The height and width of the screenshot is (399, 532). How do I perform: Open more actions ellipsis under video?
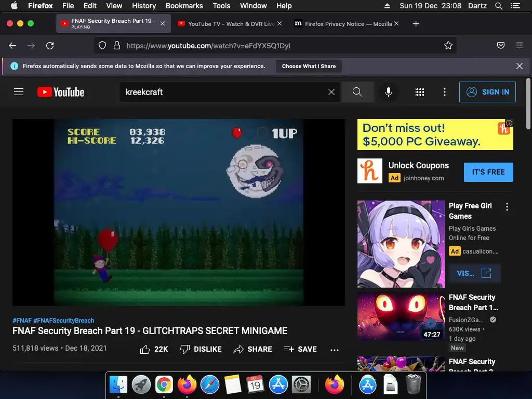pos(335,350)
